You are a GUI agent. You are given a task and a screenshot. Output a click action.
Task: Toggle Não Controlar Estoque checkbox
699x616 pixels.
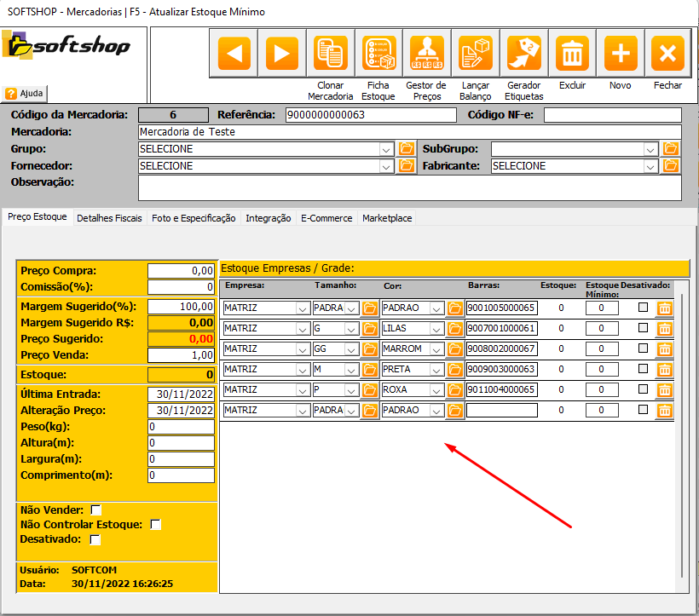pyautogui.click(x=155, y=525)
